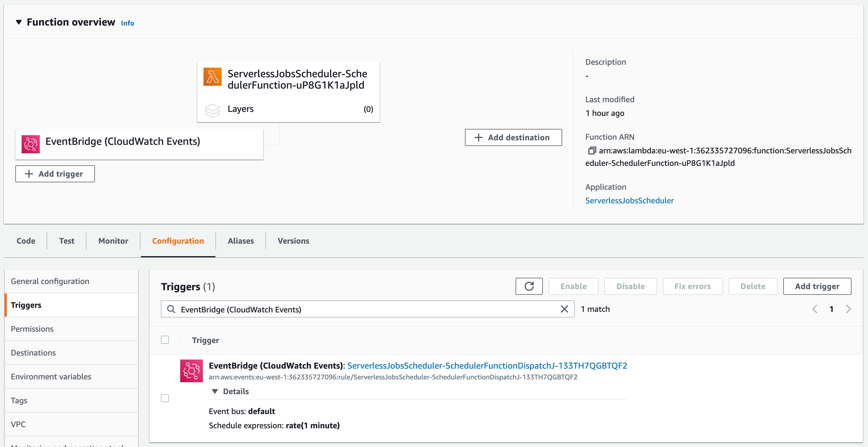Copy the Function ARN using the copy icon

pyautogui.click(x=592, y=151)
